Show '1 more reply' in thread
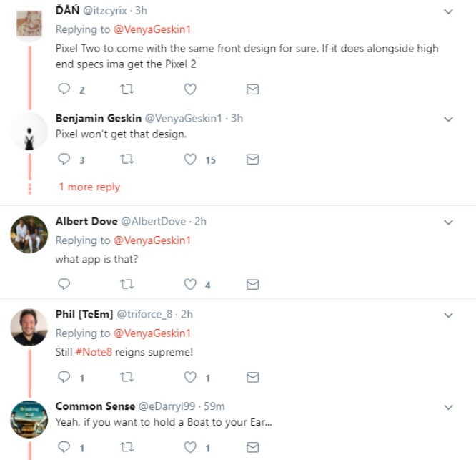The height and width of the screenshot is (460, 476). click(89, 187)
